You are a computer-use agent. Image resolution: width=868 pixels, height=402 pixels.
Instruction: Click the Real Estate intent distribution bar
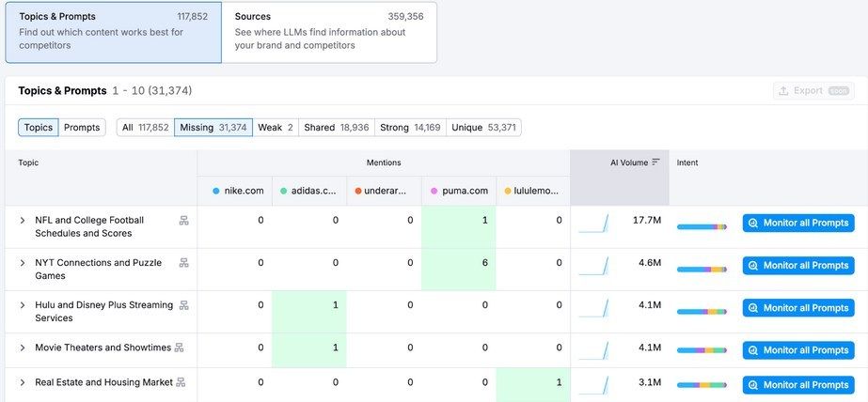pyautogui.click(x=702, y=385)
